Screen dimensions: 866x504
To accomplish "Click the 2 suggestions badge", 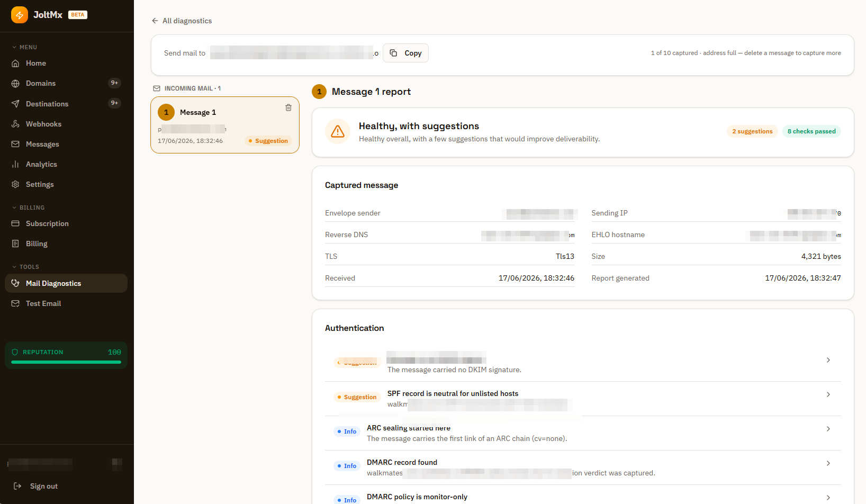I will [752, 131].
